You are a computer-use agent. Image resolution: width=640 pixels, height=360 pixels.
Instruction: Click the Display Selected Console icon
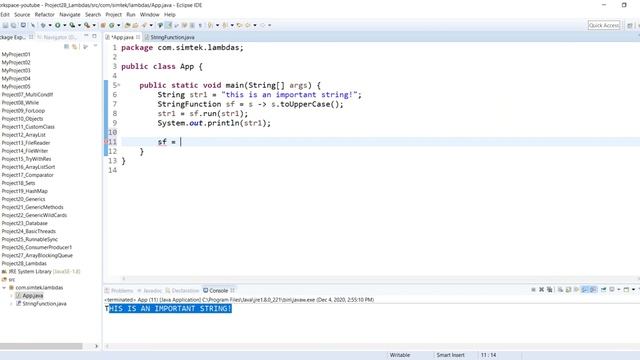click(612, 290)
